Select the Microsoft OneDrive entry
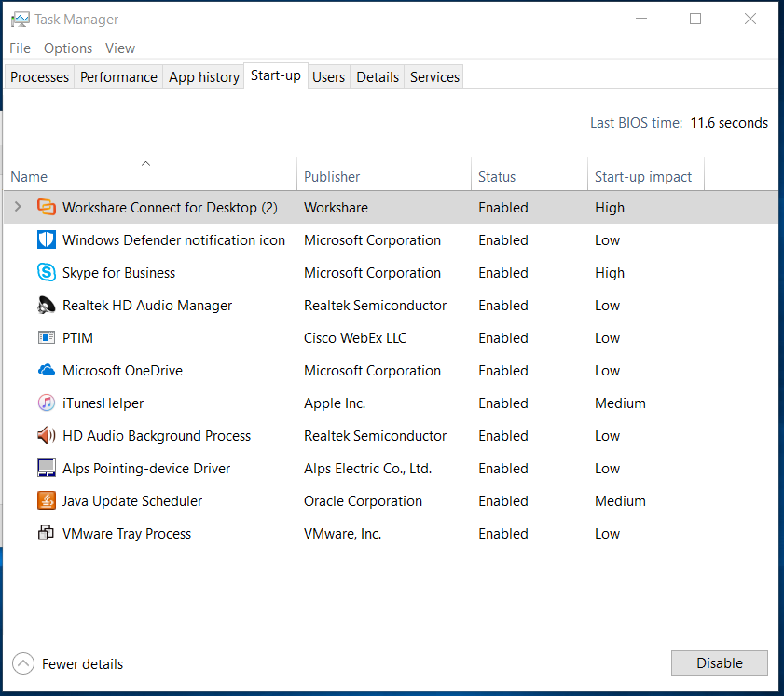This screenshot has height=696, width=784. point(391,370)
